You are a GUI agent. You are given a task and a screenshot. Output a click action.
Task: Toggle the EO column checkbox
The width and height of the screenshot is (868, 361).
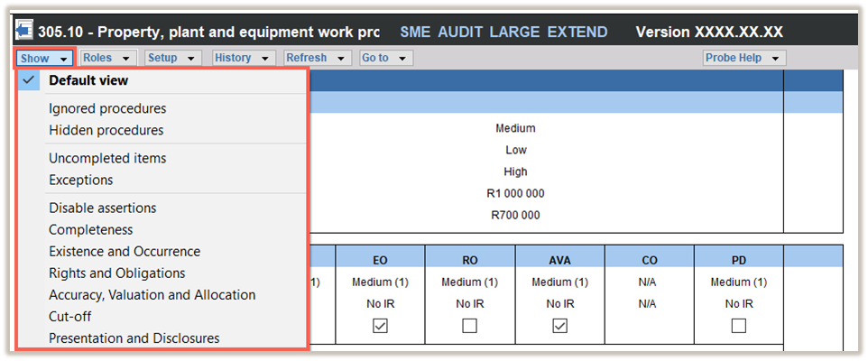pyautogui.click(x=380, y=326)
